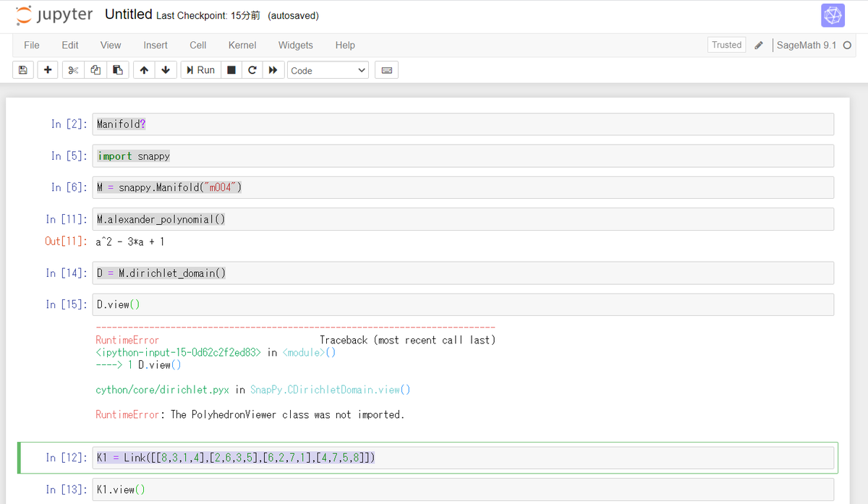Open the Kernel menu

click(242, 45)
